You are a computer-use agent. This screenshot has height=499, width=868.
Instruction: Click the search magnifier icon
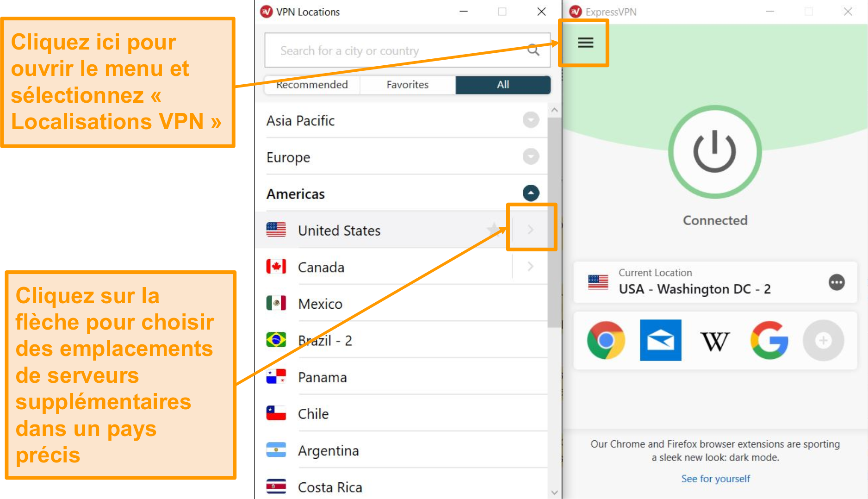[x=533, y=50]
